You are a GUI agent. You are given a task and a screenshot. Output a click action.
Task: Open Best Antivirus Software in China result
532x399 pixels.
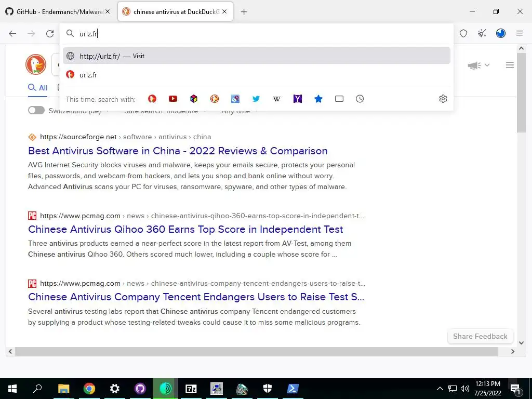(x=178, y=151)
